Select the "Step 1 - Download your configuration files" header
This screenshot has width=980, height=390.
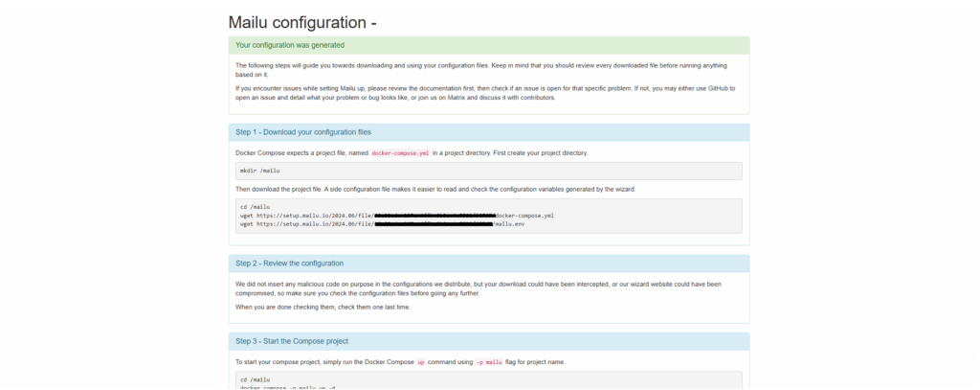489,132
